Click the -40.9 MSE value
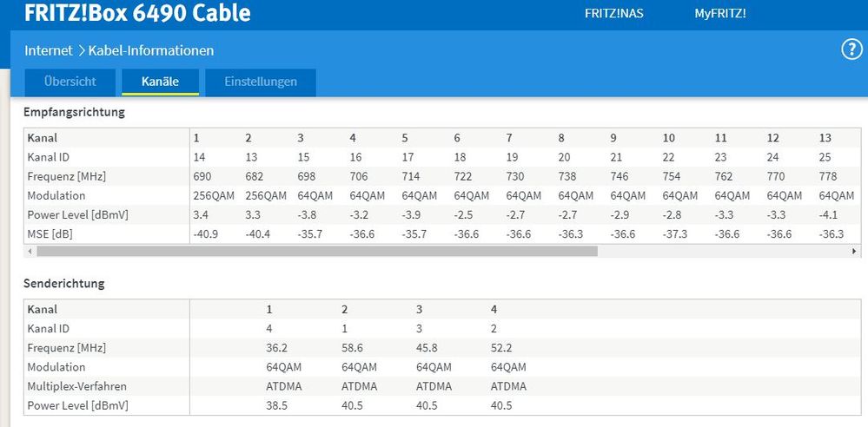This screenshot has height=427, width=868. click(x=205, y=234)
